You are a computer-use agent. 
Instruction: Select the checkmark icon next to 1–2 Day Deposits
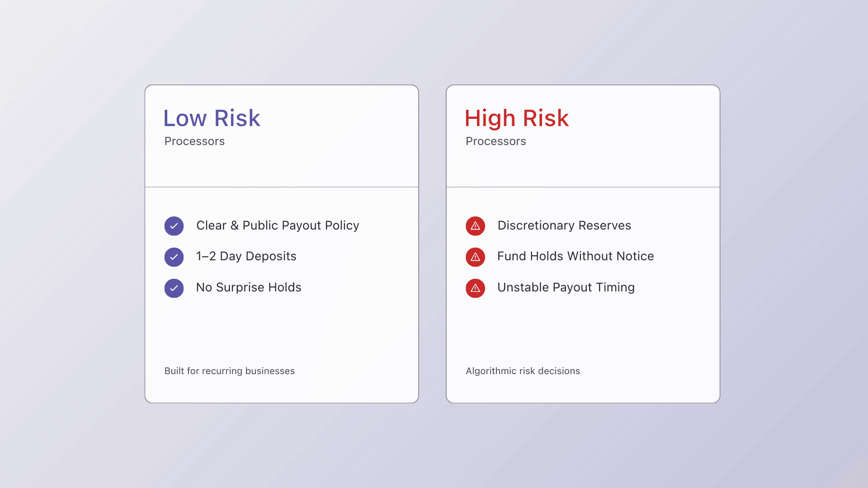pyautogui.click(x=174, y=257)
